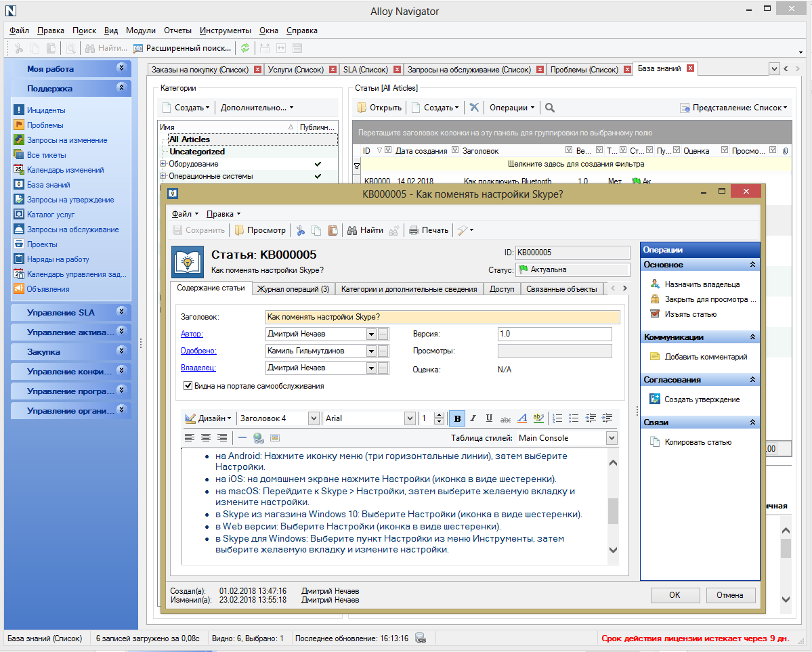
Task: Click Найти in the article toolbar
Action: coord(365,230)
